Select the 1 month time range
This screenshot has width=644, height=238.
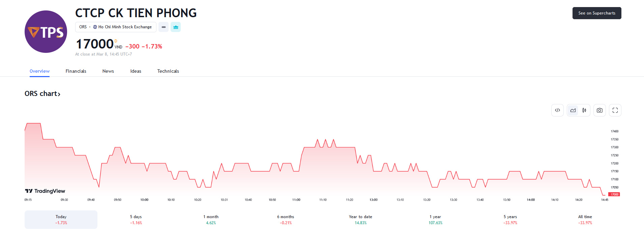211,219
